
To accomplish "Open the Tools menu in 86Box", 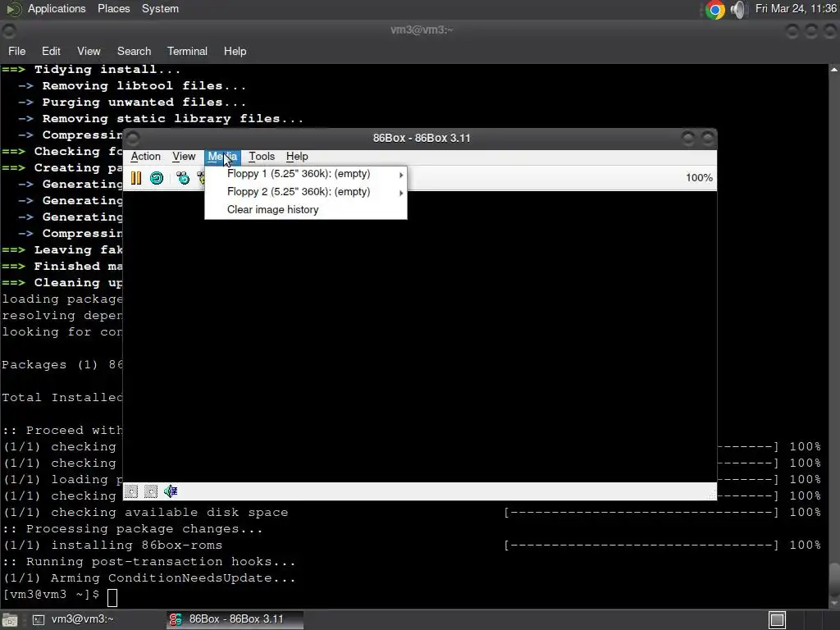I will click(262, 157).
